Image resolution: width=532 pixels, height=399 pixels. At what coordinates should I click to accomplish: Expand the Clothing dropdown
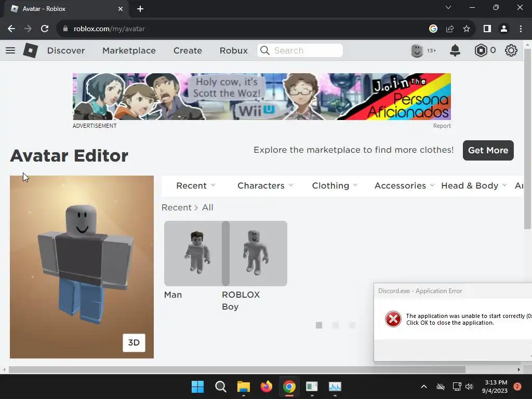click(x=335, y=185)
